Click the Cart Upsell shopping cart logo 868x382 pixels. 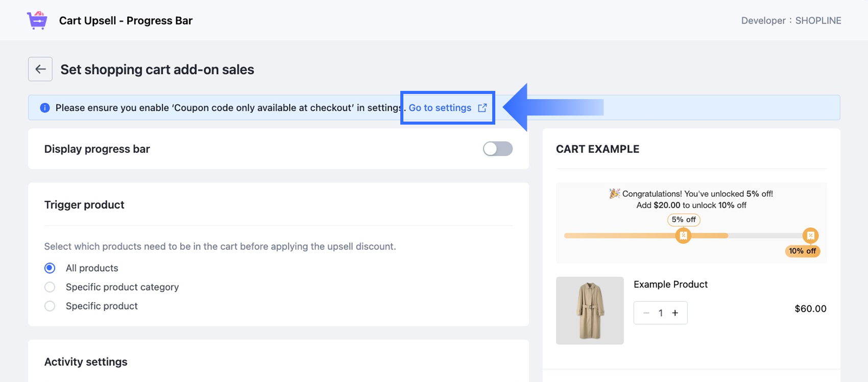click(37, 20)
